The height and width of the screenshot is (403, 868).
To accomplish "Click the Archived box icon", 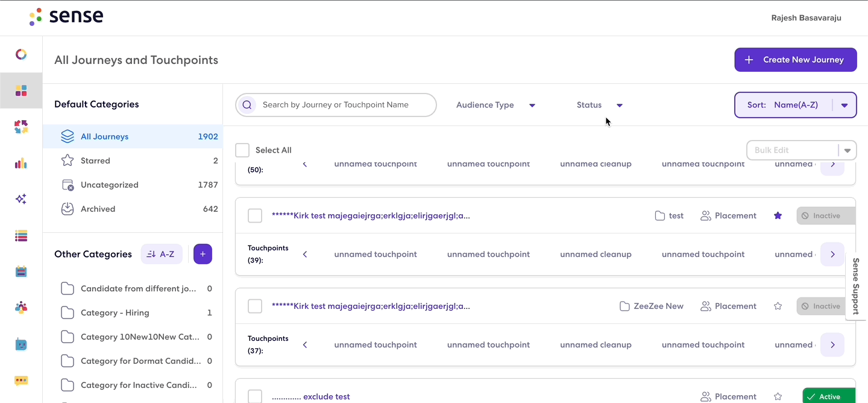I will pyautogui.click(x=68, y=209).
